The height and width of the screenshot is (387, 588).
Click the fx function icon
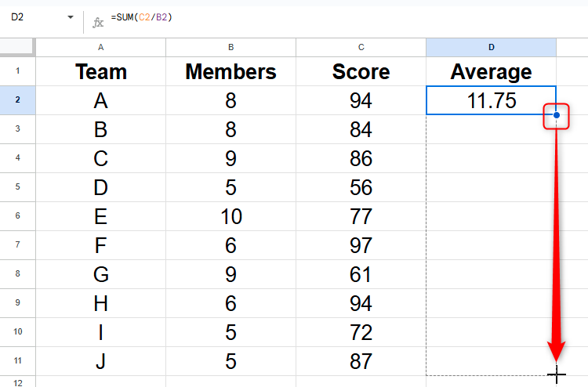coord(98,22)
